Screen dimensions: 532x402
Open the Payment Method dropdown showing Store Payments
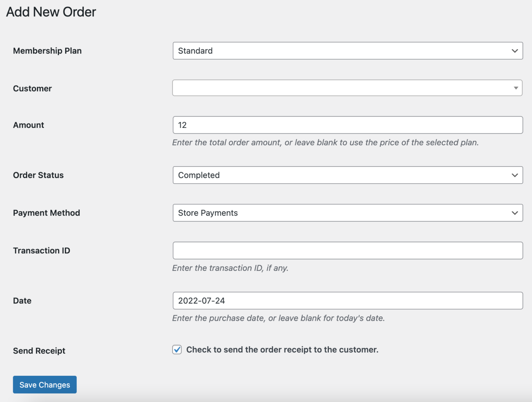click(x=348, y=213)
